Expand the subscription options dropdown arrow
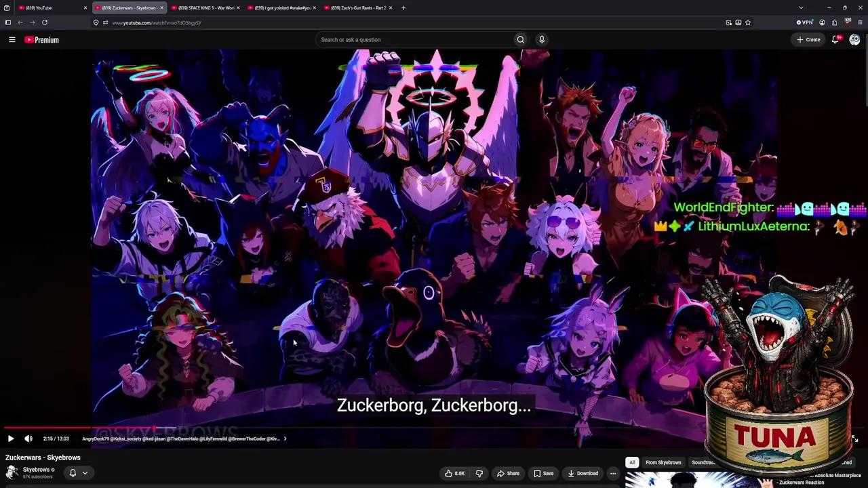Viewport: 868px width, 488px height. coord(85,472)
